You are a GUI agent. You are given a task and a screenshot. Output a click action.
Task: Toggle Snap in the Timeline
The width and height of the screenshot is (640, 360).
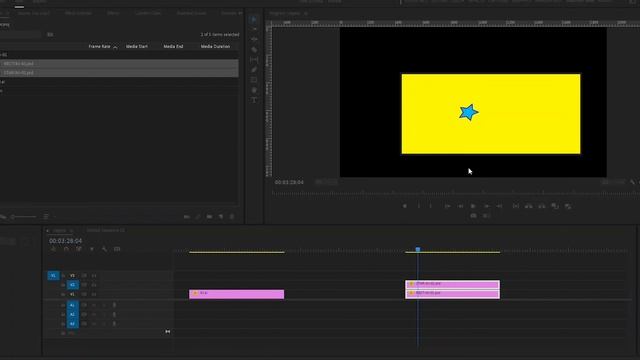(66, 249)
